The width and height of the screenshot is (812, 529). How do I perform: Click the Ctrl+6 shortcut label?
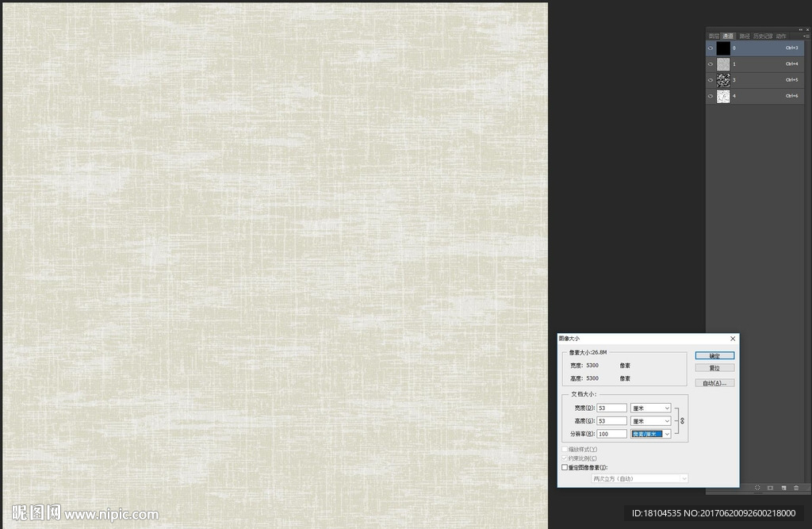pos(792,97)
